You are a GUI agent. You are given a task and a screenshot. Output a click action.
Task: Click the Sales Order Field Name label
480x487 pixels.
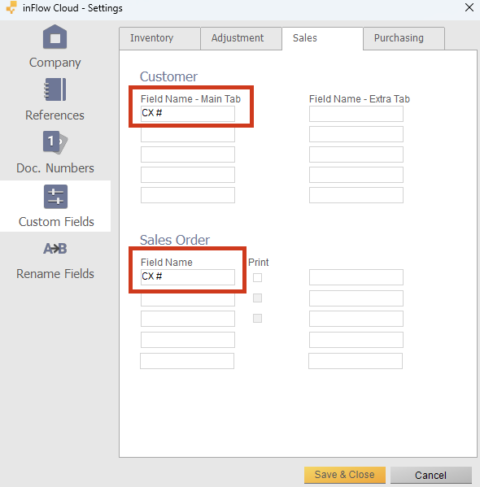(166, 262)
